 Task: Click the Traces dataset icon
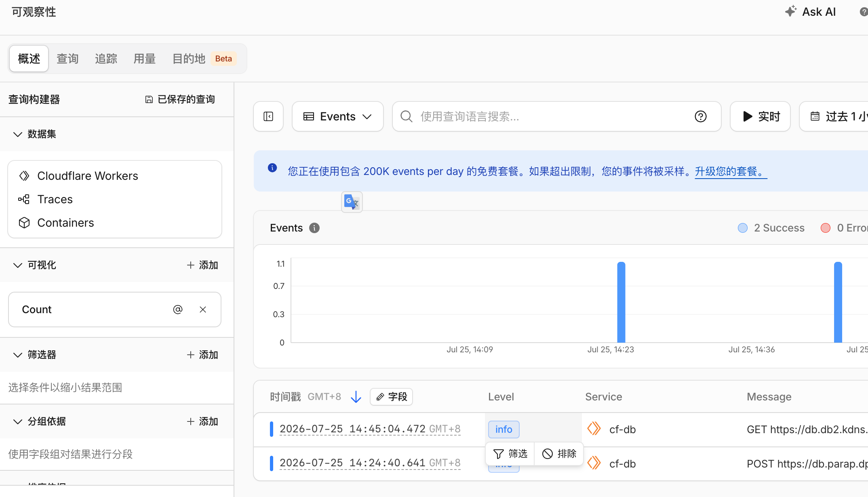24,199
